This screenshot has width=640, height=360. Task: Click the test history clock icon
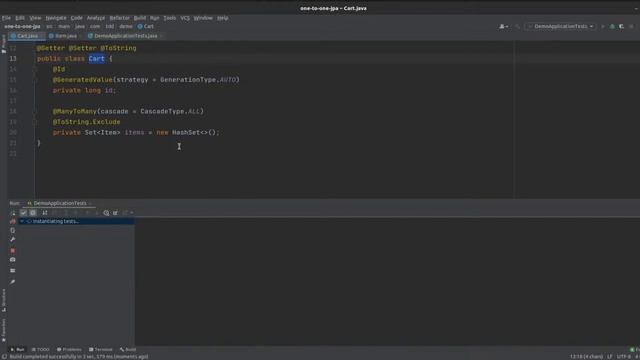click(106, 213)
